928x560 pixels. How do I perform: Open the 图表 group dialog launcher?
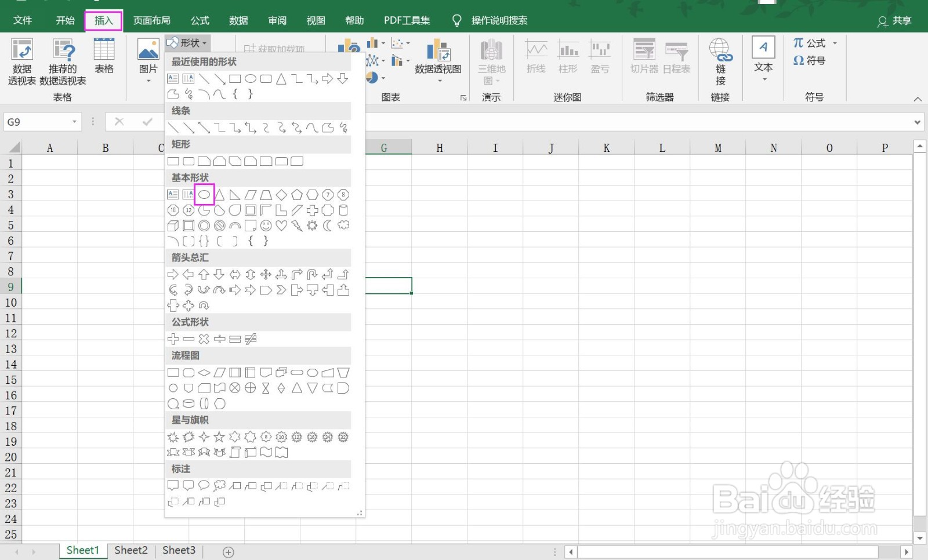[x=463, y=98]
